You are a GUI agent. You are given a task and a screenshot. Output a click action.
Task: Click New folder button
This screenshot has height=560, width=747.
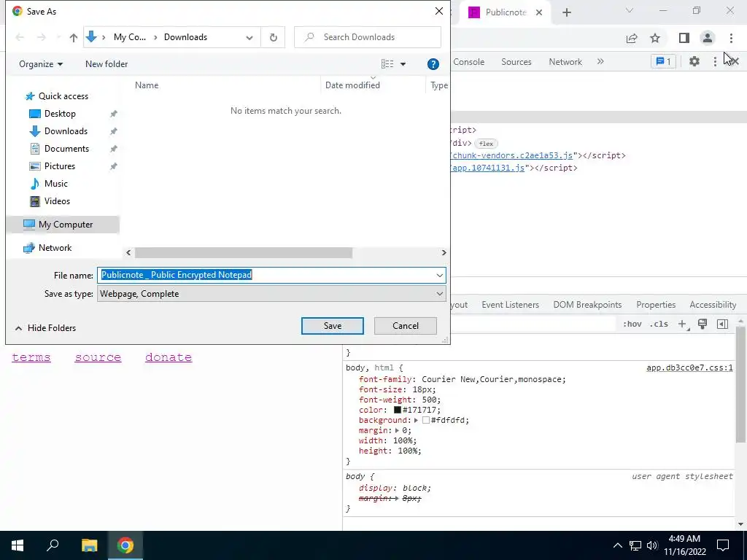click(x=107, y=64)
